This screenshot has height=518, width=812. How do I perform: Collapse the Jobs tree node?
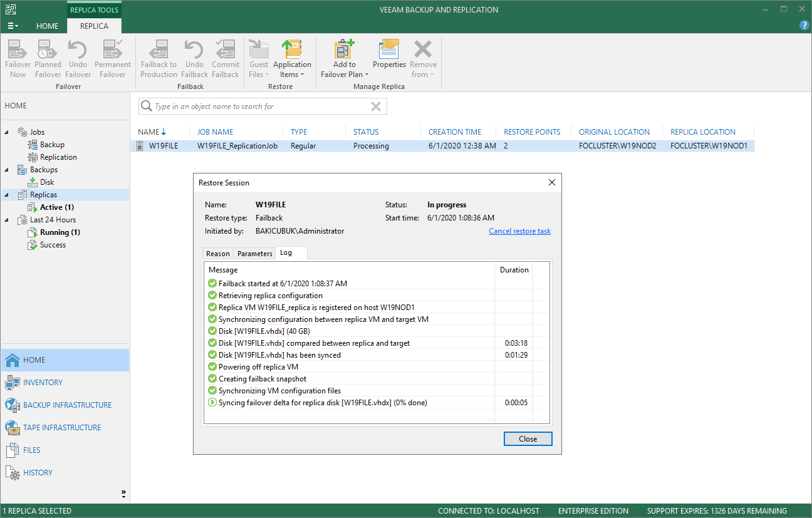pos(8,132)
